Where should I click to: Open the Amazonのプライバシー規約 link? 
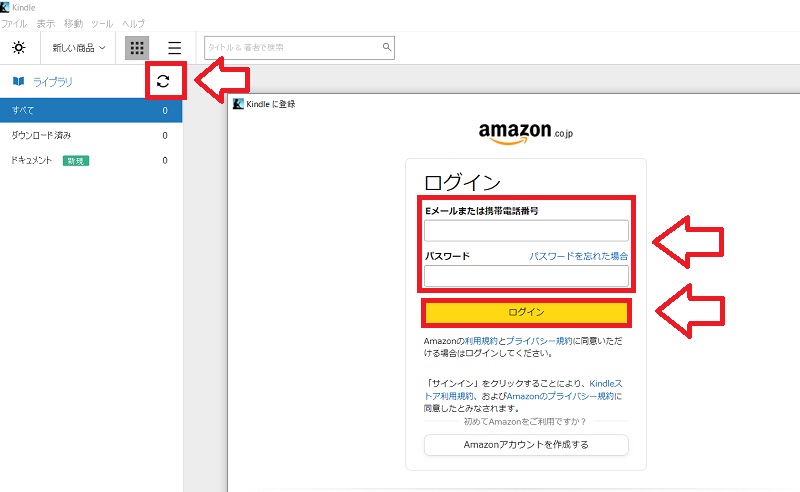(x=560, y=396)
